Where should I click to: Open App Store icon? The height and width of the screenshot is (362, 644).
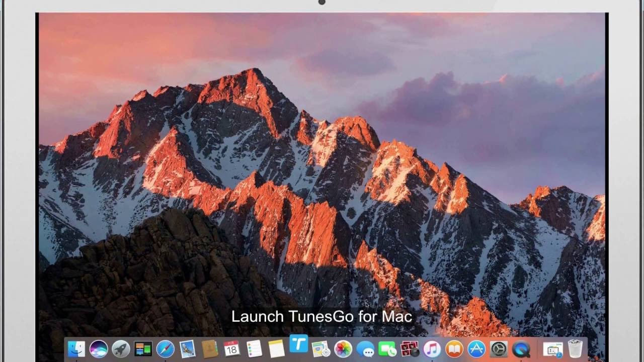tap(476, 348)
